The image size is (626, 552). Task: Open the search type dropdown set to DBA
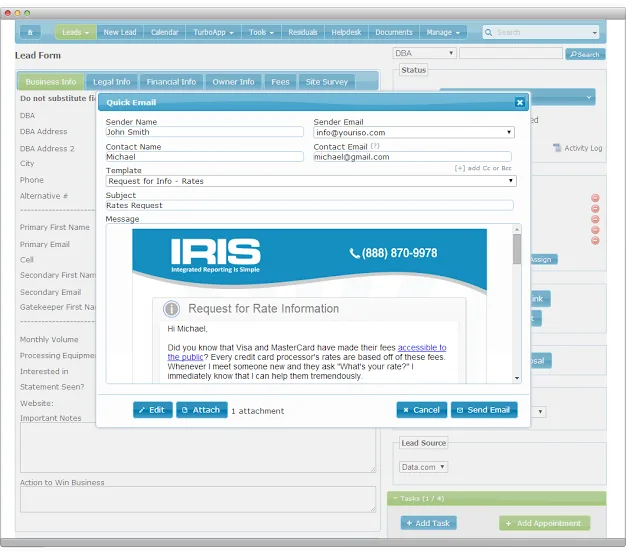click(424, 53)
